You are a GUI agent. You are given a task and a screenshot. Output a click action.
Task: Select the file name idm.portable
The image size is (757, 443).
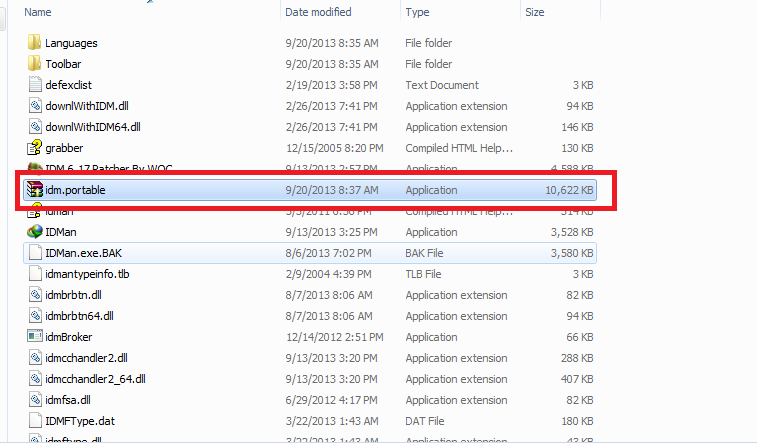coord(75,190)
